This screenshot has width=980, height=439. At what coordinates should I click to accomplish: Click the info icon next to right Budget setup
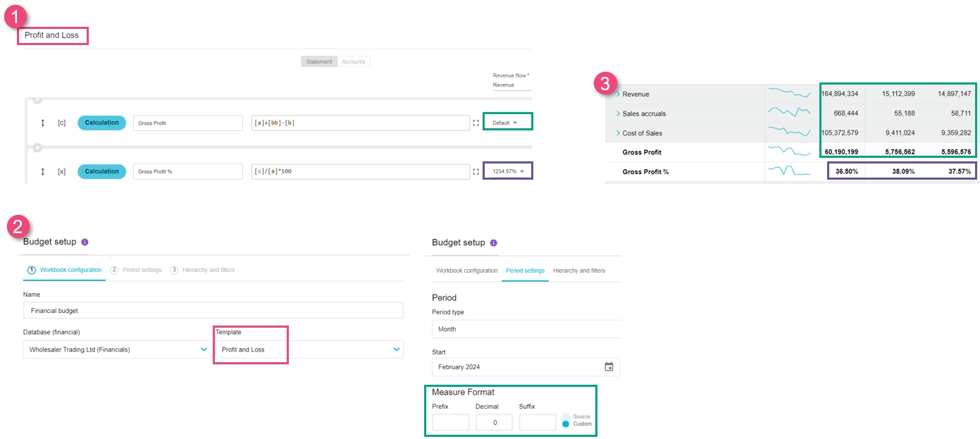[493, 242]
